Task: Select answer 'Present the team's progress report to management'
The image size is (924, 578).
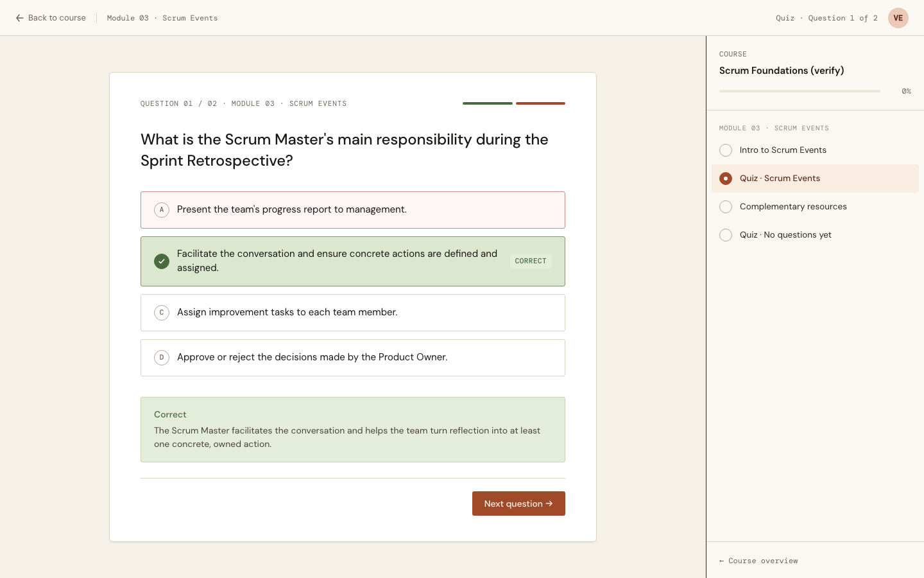Action: tap(353, 210)
